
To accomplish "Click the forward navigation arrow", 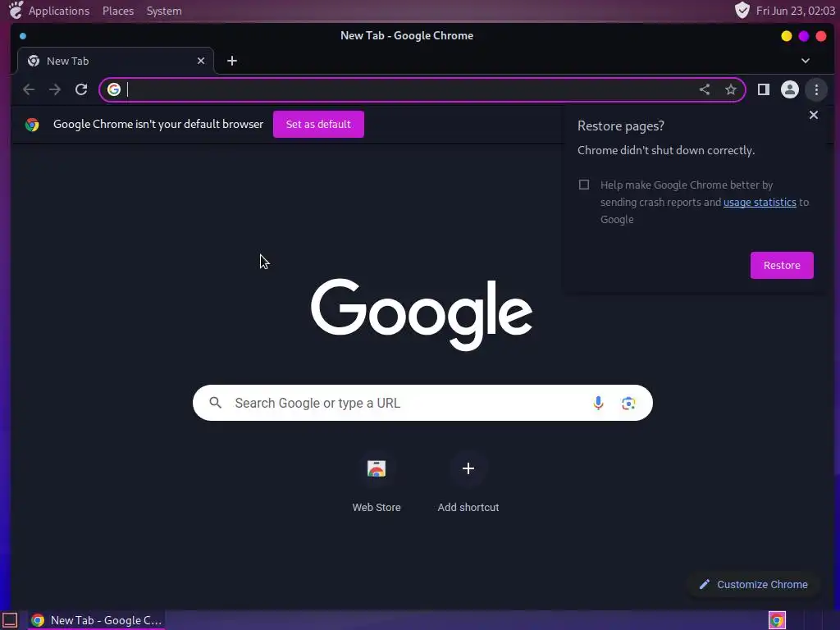I will 55,89.
